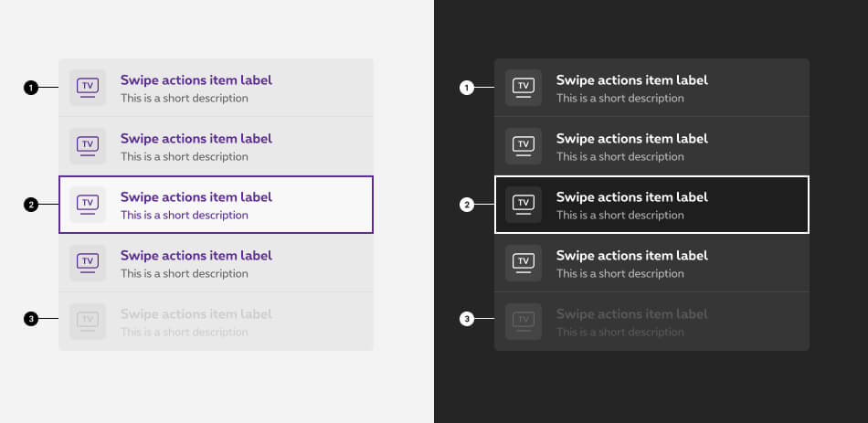Select the label in the white-outlined dark row

pos(632,197)
